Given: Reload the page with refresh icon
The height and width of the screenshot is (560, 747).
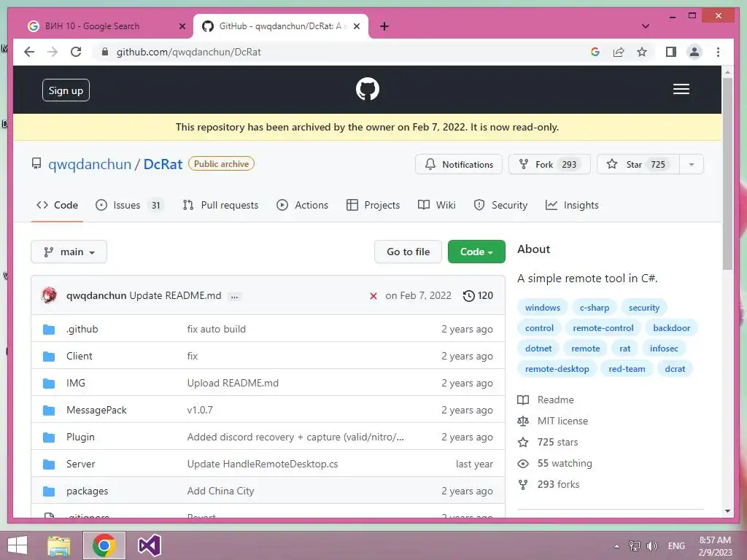Looking at the screenshot, I should (x=76, y=52).
